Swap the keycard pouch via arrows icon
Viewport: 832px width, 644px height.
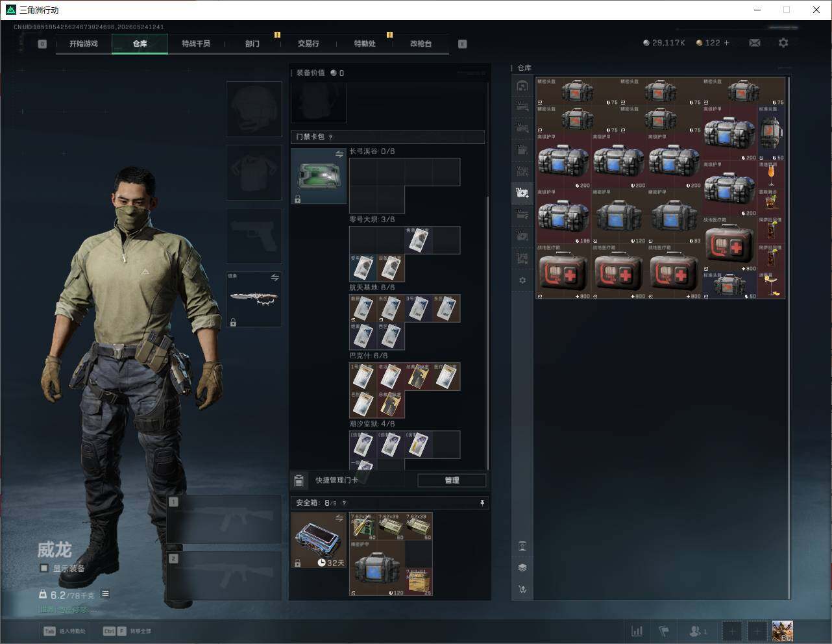point(339,155)
